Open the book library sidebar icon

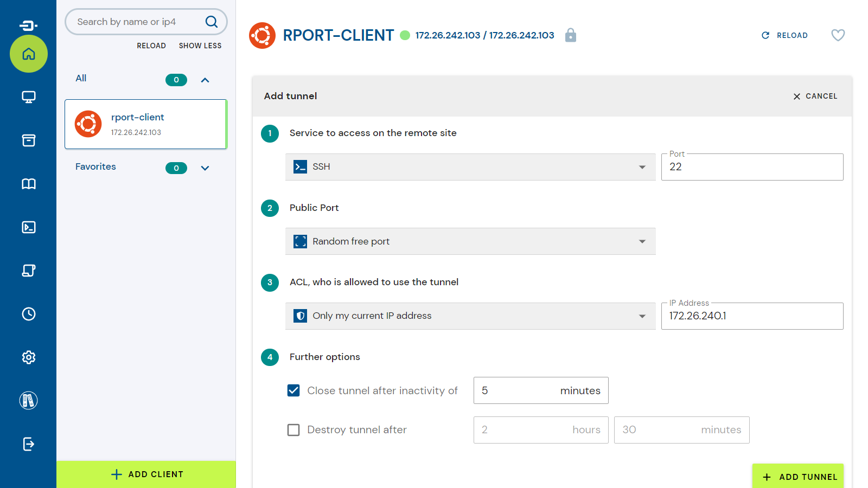[x=29, y=184]
